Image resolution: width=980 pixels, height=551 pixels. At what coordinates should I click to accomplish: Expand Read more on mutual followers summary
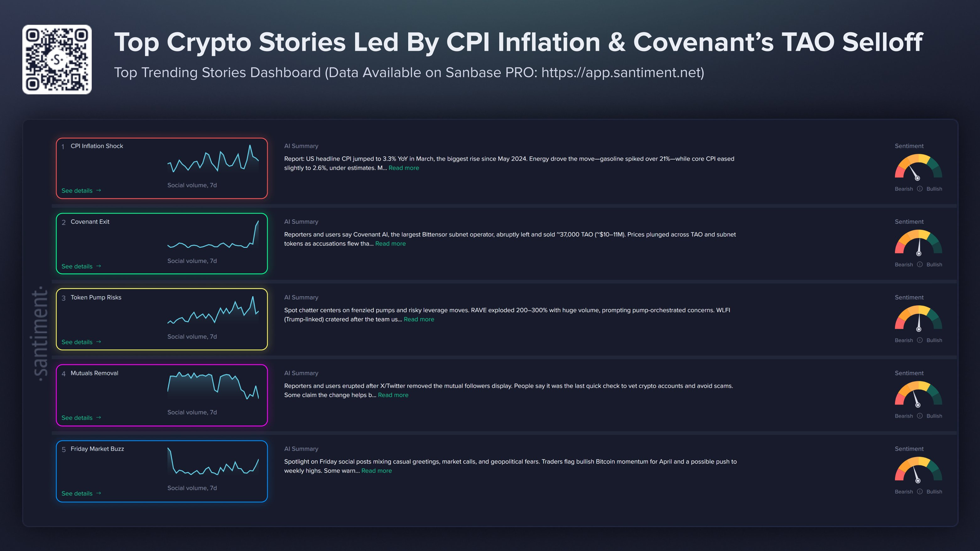click(x=393, y=395)
